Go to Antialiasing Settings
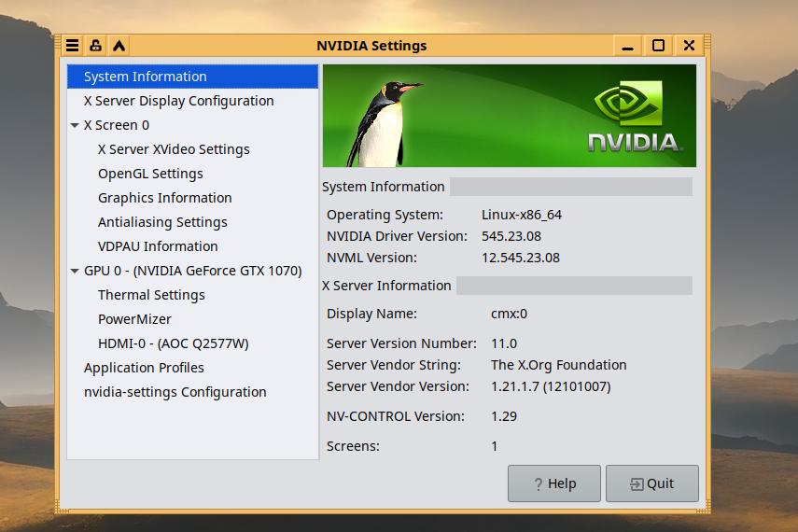Viewport: 798px width, 532px height. point(162,222)
